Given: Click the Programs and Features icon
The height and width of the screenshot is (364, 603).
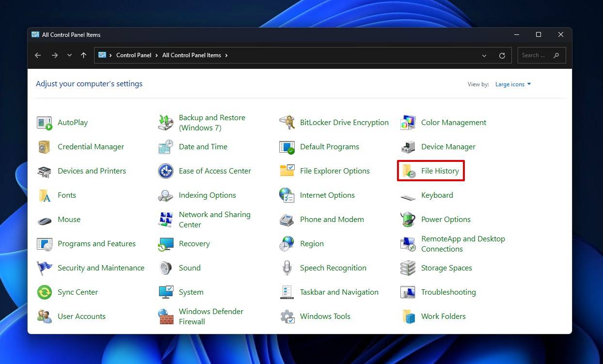Looking at the screenshot, I should [x=45, y=244].
